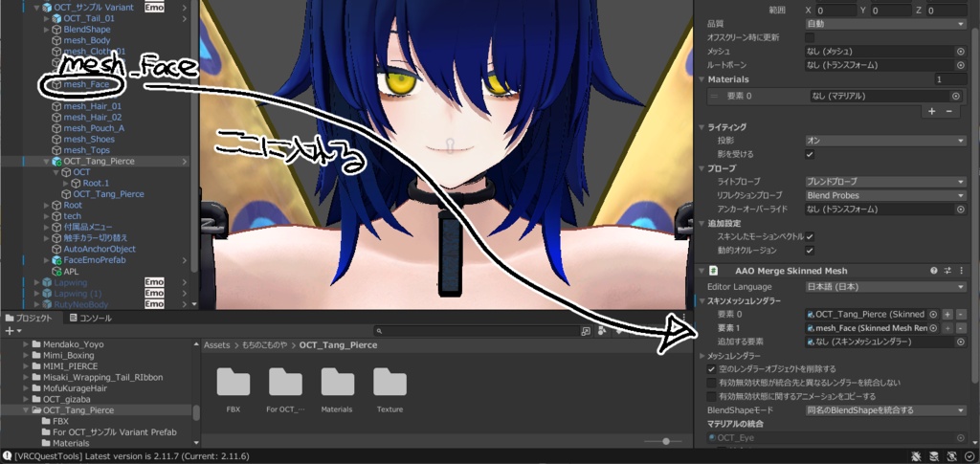This screenshot has width=980, height=464.
Task: Open object picker for メッシュ field
Action: point(961,52)
